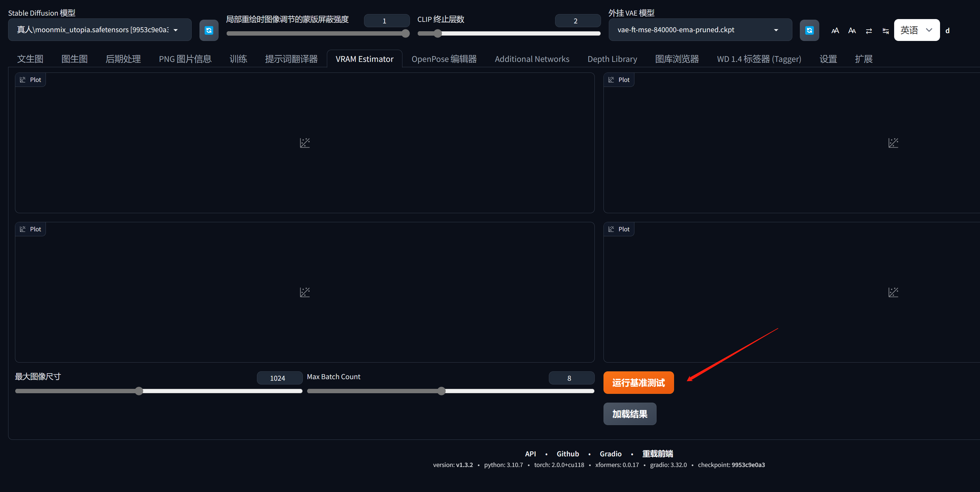Open the Github footer link

[568, 454]
